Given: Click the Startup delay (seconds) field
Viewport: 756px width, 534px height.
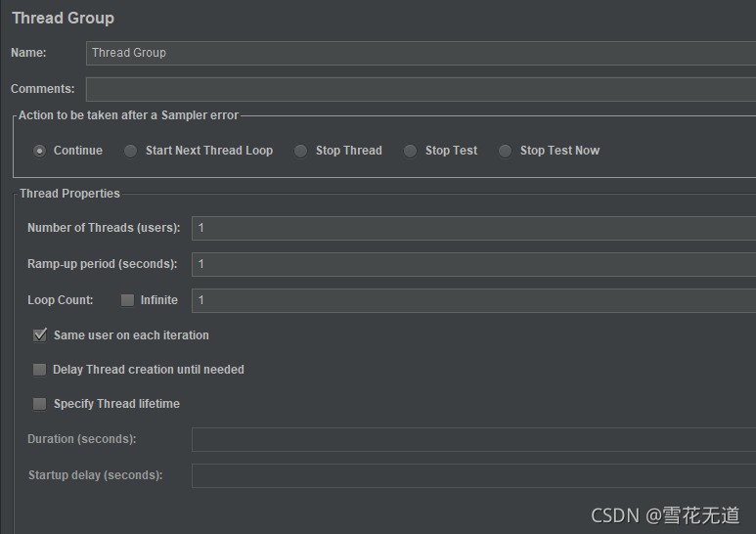Looking at the screenshot, I should tap(474, 475).
